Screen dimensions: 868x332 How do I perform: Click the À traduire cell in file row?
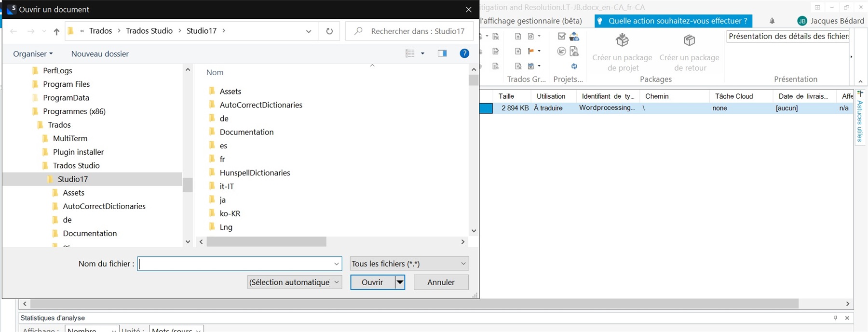(548, 108)
